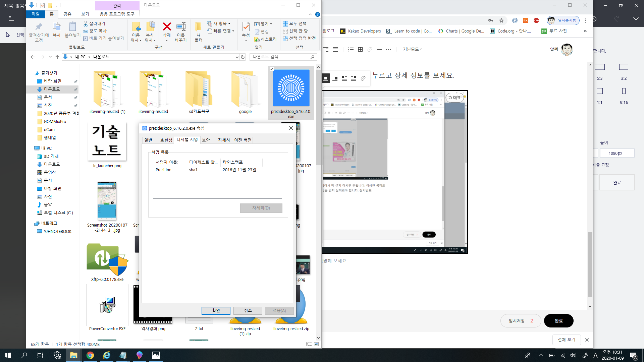Click the black 완료 button
This screenshot has width=644, height=362.
tap(558, 321)
